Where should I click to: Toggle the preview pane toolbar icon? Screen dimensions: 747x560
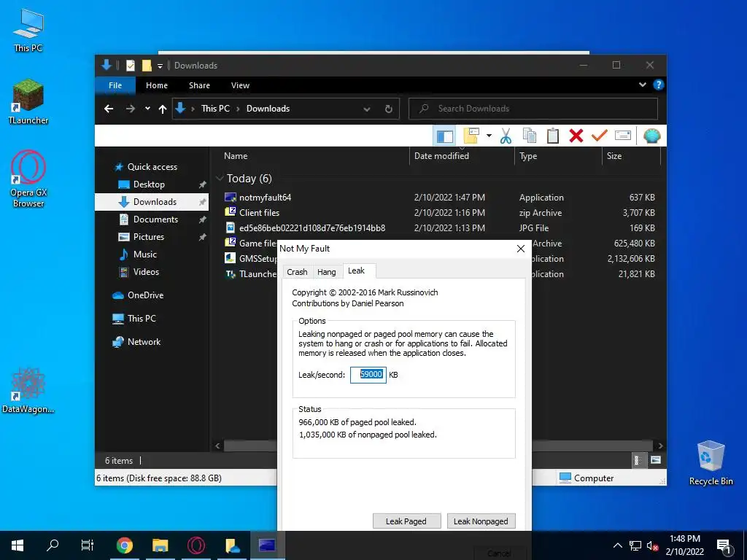pyautogui.click(x=444, y=136)
